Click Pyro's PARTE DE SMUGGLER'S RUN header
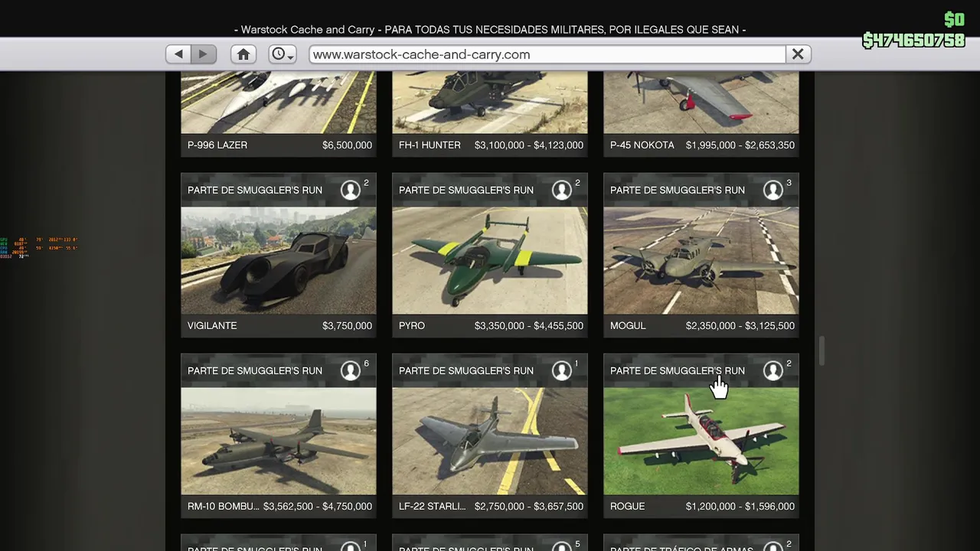Screen dimensions: 980x551 466,190
